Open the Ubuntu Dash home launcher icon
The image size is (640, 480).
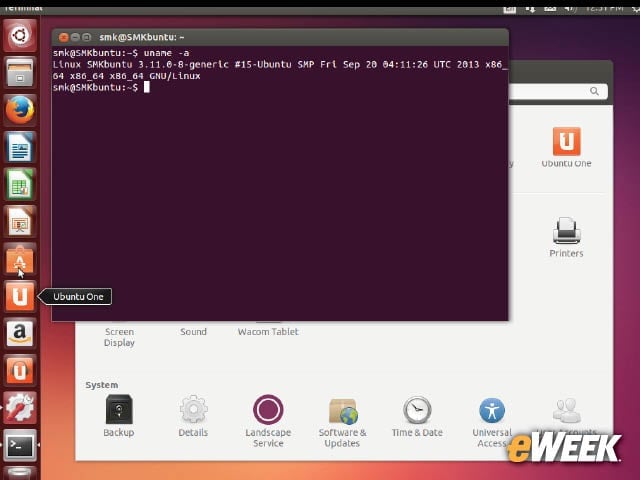(x=20, y=36)
